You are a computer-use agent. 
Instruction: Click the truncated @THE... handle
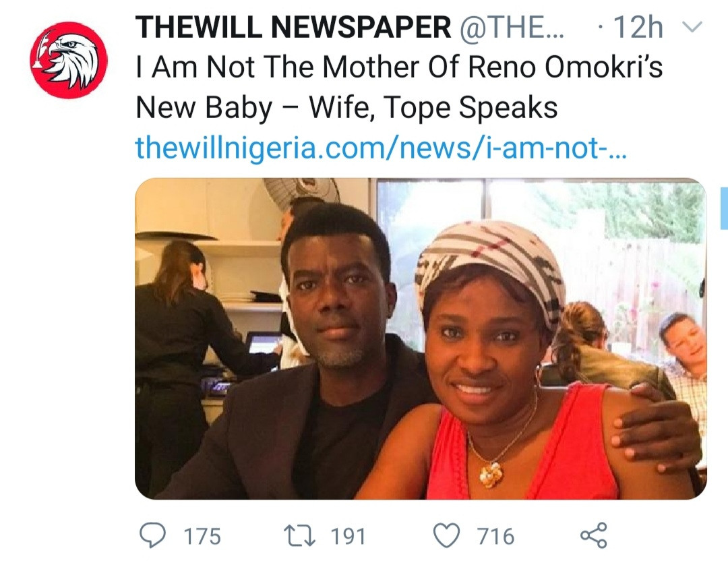point(511,27)
